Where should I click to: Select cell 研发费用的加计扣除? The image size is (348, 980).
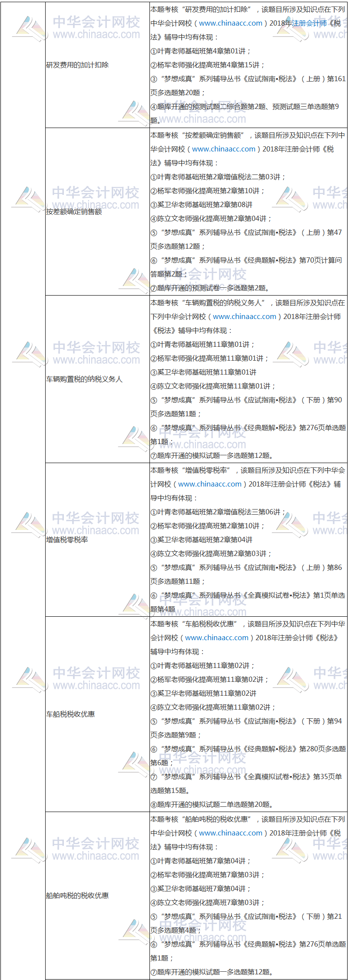point(97,65)
